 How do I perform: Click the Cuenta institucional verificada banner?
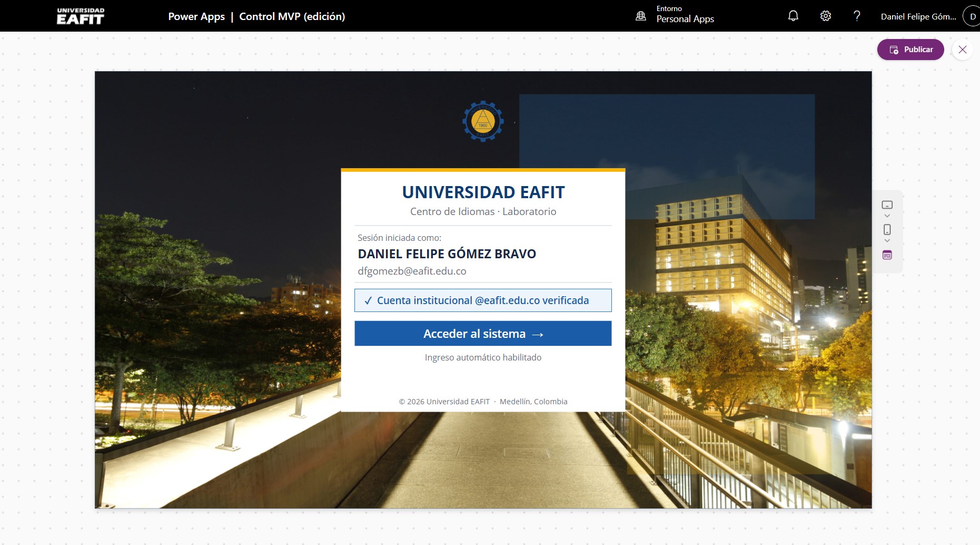483,300
